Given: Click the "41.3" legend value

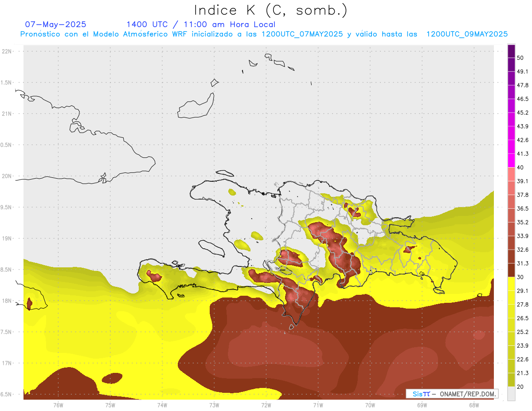Looking at the screenshot, I should (x=523, y=154).
